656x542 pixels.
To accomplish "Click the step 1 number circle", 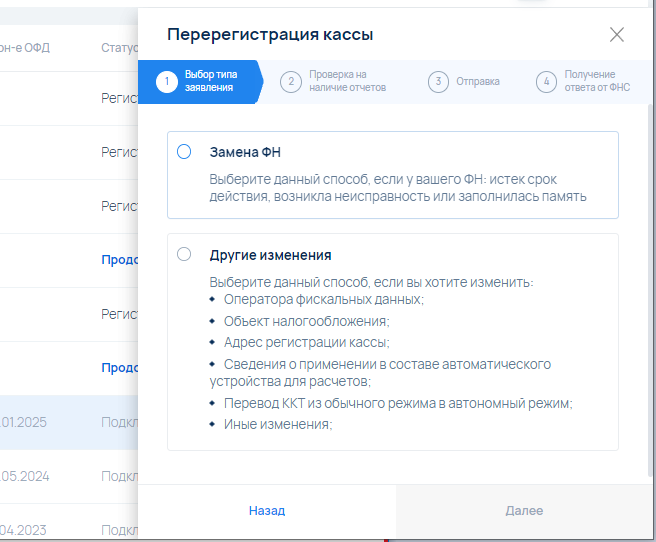I will tap(167, 81).
